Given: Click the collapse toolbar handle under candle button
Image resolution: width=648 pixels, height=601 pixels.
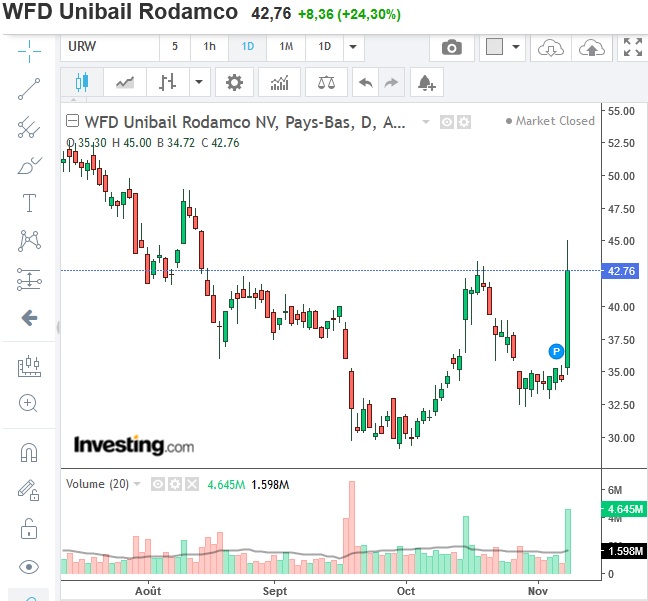Looking at the screenshot, I should [74, 100].
